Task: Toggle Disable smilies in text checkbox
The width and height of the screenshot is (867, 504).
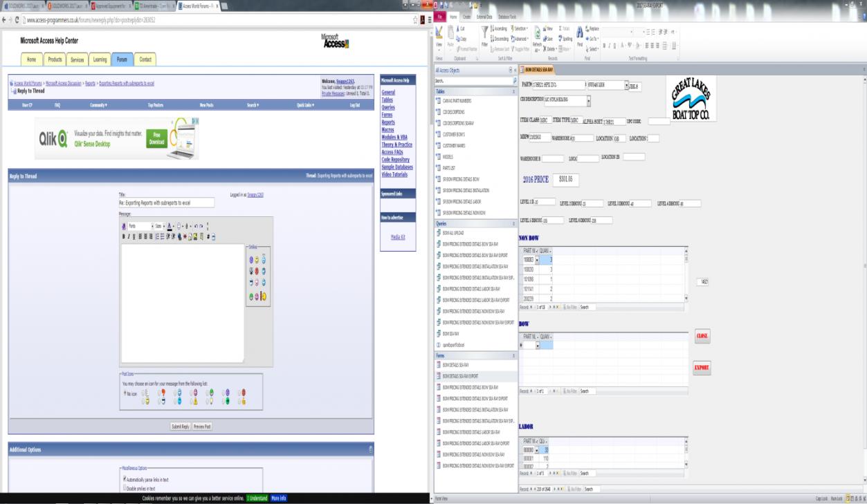Action: click(x=124, y=488)
